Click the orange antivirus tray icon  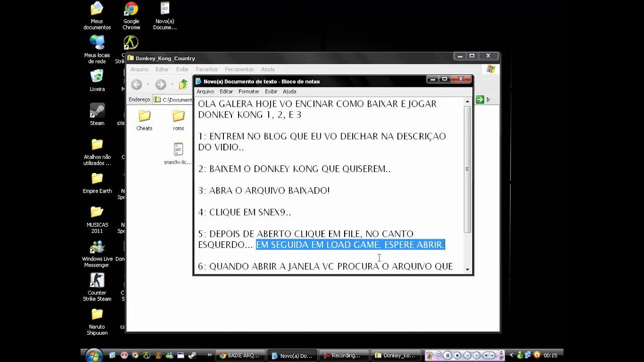pyautogui.click(x=537, y=355)
